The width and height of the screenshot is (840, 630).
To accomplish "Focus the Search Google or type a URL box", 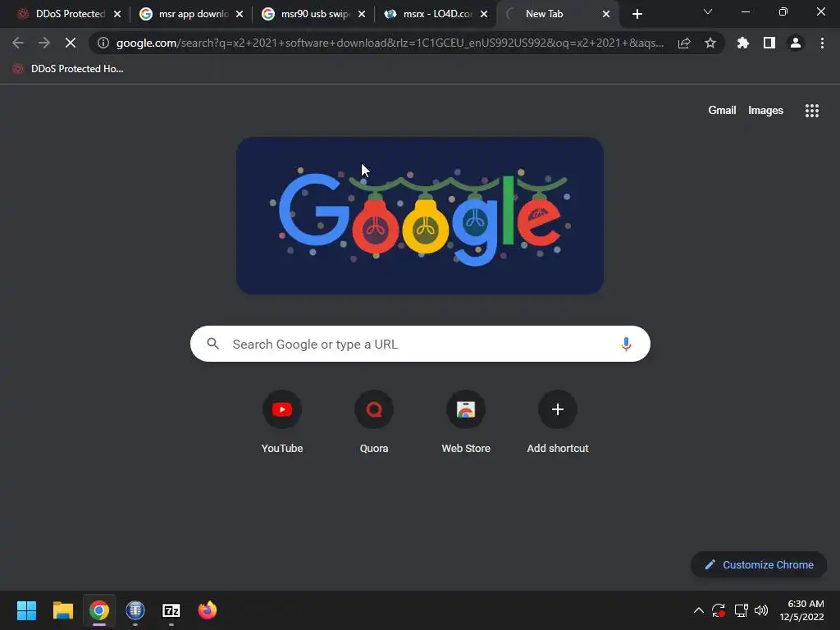I will [420, 344].
